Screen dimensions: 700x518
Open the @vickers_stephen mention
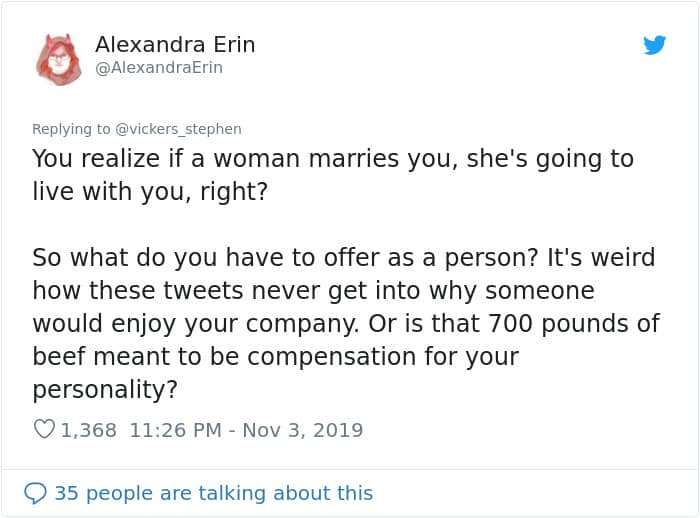click(x=179, y=129)
